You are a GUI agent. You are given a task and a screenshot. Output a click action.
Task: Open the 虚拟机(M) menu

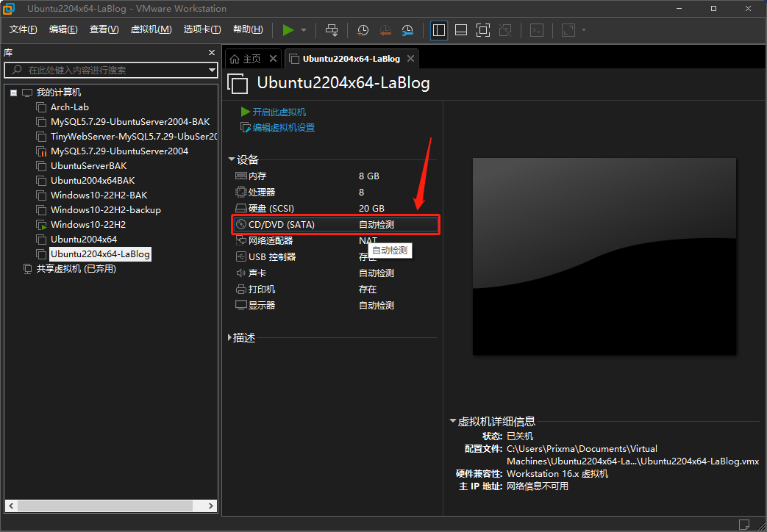151,29
